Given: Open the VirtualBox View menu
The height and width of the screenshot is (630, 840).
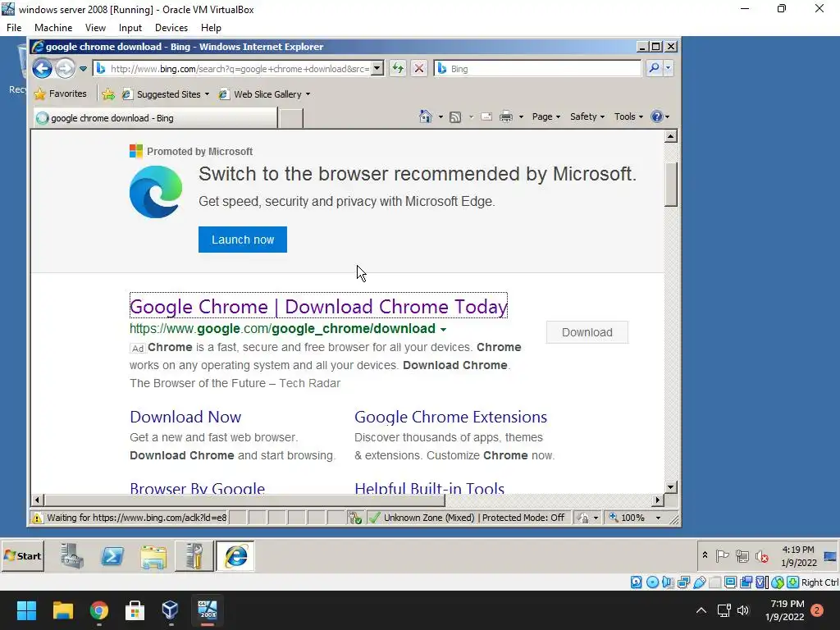Looking at the screenshot, I should [x=95, y=28].
